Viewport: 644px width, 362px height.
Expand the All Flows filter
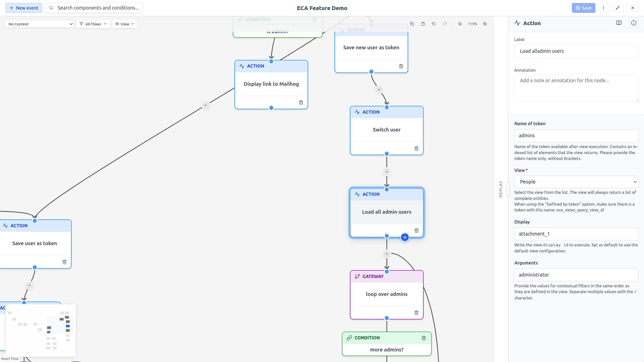[93, 24]
